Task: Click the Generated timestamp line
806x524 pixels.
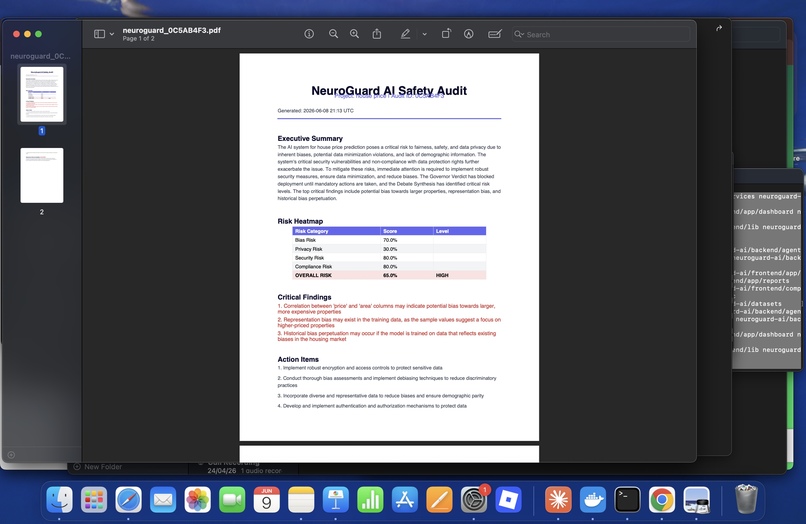Action: point(316,111)
